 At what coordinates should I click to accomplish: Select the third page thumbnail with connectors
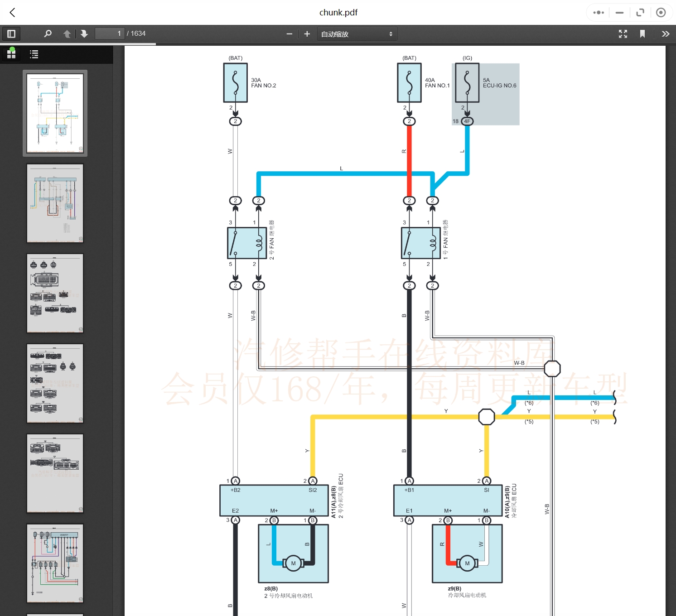[55, 294]
